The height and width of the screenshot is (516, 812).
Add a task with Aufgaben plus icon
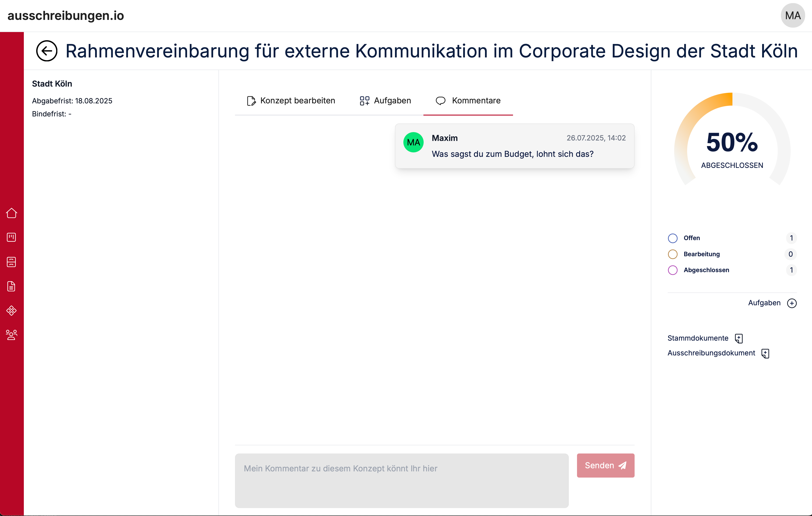click(x=792, y=303)
